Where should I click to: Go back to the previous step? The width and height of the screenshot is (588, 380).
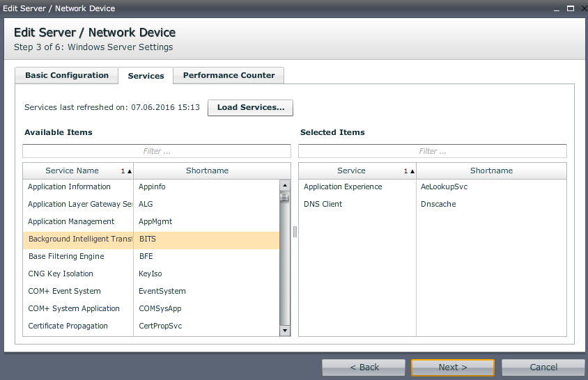364,367
